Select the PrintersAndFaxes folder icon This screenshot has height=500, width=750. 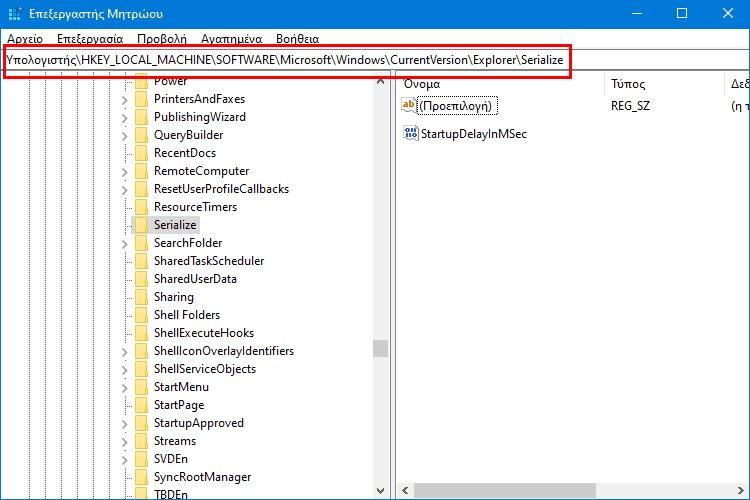141,99
